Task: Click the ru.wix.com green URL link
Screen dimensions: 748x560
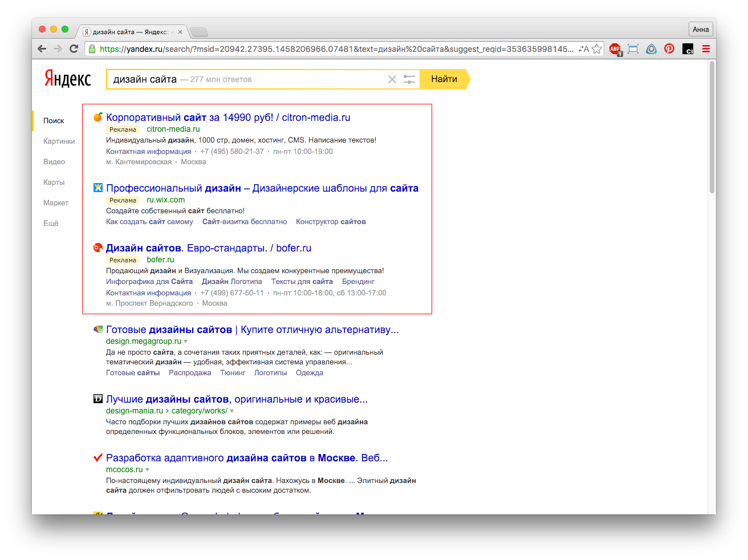Action: pyautogui.click(x=166, y=200)
